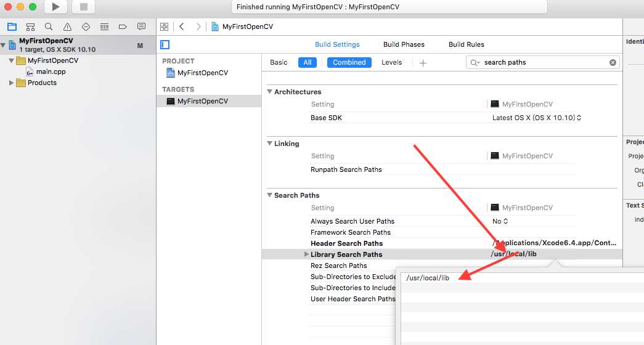This screenshot has height=345, width=644.
Task: Switch to the Build Settings tab
Action: point(337,44)
